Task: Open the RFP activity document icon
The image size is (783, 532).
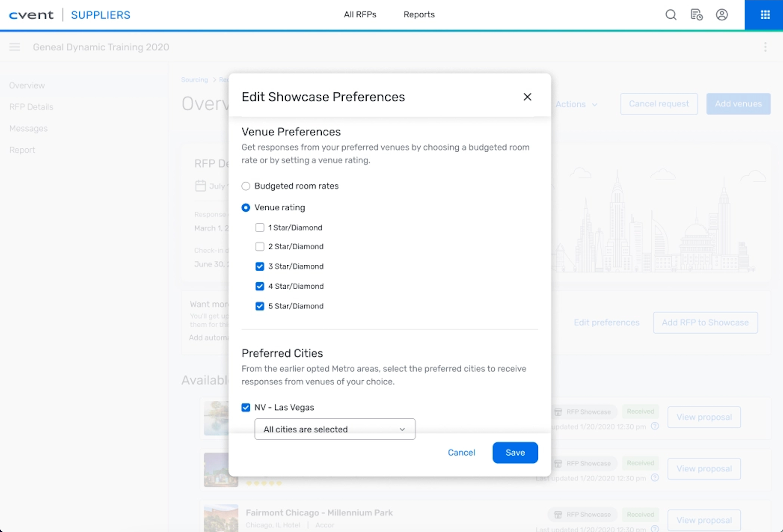Action: pos(696,15)
